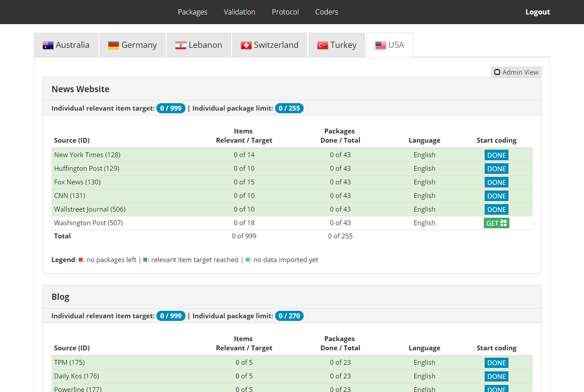Click gift icon in Washington Post GET button
584x392 pixels.
click(x=504, y=223)
